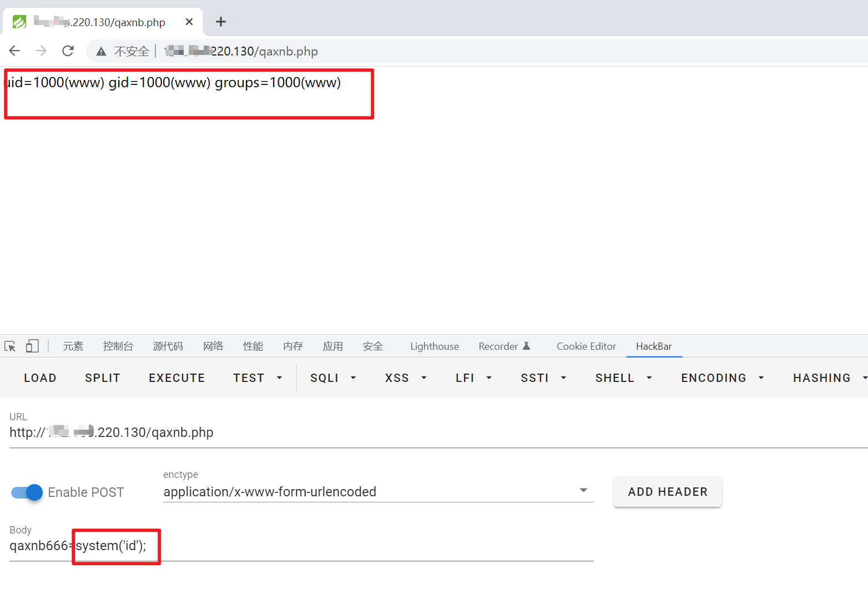Reload the qaxnb.php page

(x=68, y=51)
